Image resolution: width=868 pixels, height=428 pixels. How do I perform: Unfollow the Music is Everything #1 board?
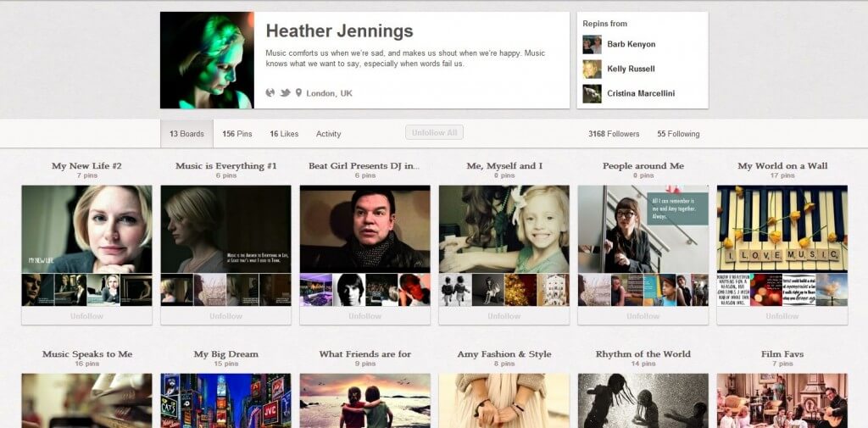(225, 316)
